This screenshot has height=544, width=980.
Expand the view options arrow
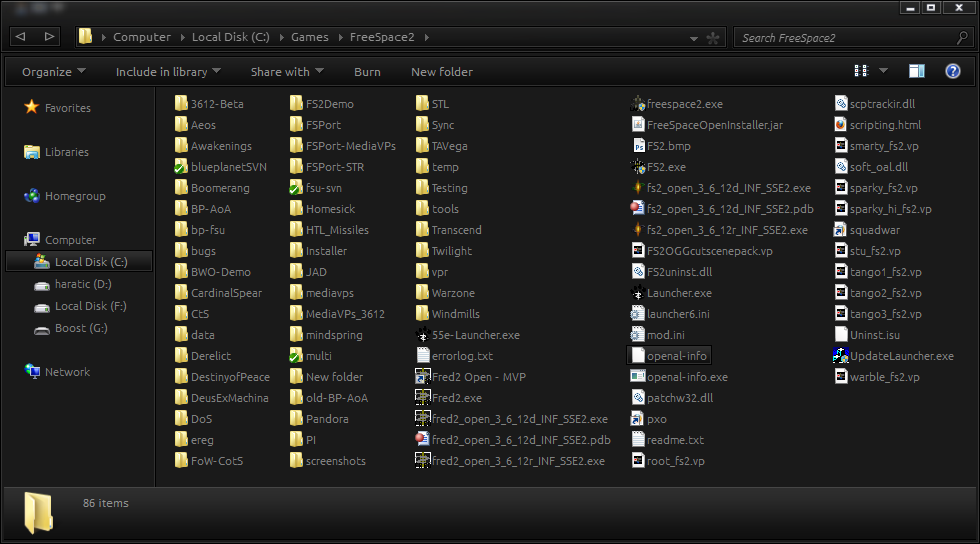click(x=884, y=71)
